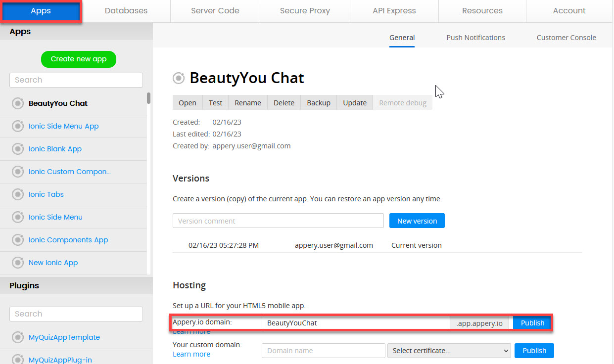Screen dimensions: 614x364
Task: Click the Learn more link under custom domain
Action: pos(191,354)
